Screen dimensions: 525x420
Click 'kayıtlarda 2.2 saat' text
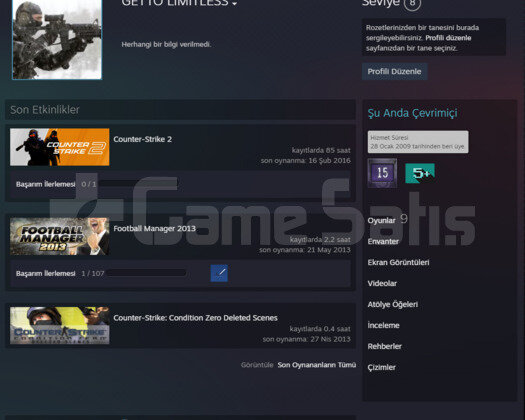(x=320, y=239)
